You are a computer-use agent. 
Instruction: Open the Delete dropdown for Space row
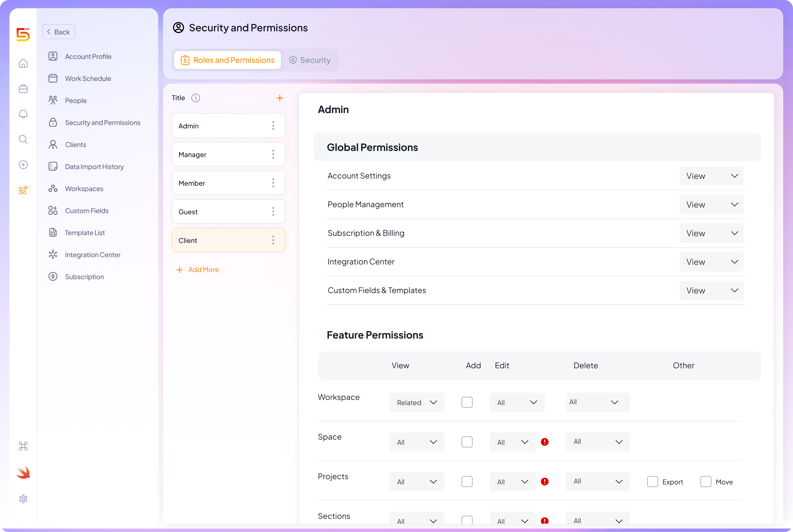[x=598, y=442]
